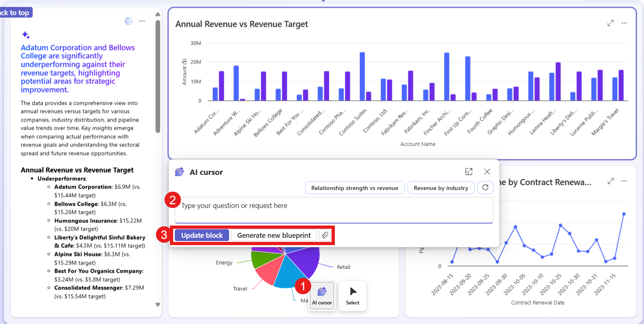644x324 pixels.
Task: Select the purple Lamna Healt... target bar
Action: tap(558, 81)
